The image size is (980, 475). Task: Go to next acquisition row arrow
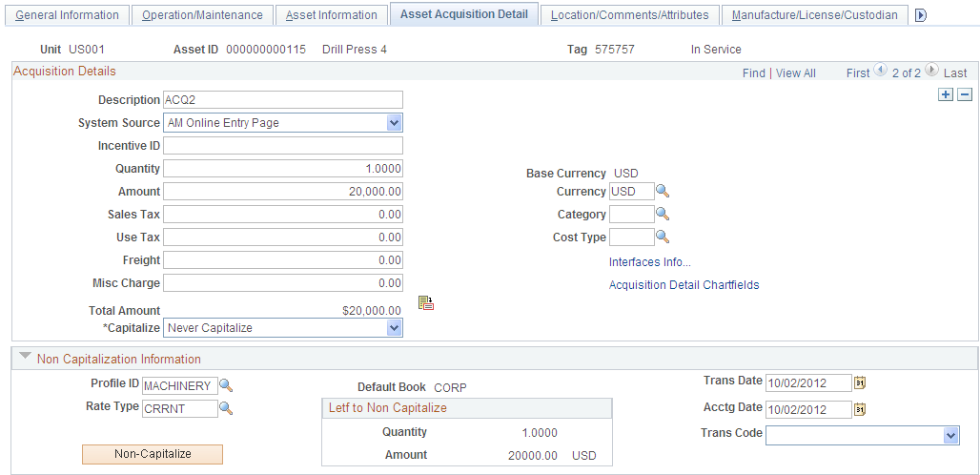pos(931,70)
